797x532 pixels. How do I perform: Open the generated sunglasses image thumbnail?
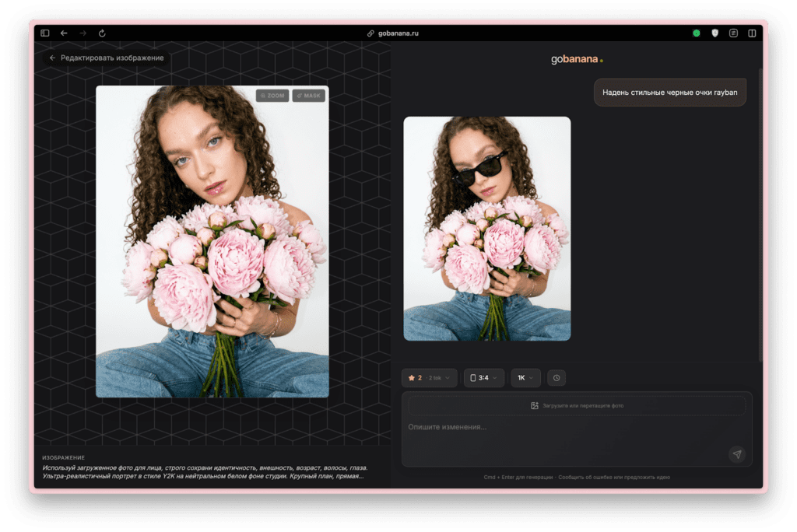click(486, 229)
